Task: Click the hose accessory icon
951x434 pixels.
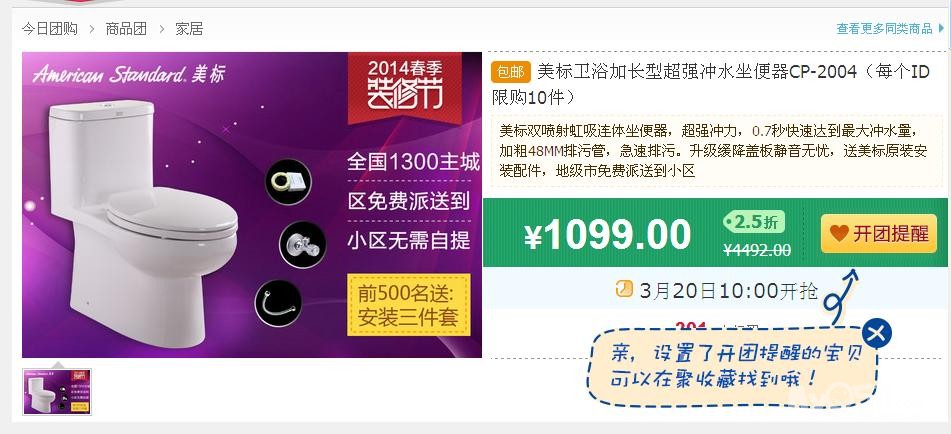Action: pyautogui.click(x=278, y=303)
